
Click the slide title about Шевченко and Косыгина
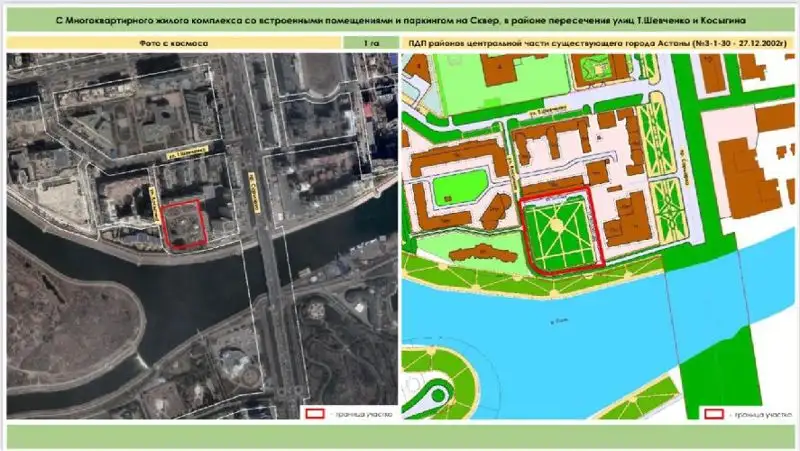(400, 20)
